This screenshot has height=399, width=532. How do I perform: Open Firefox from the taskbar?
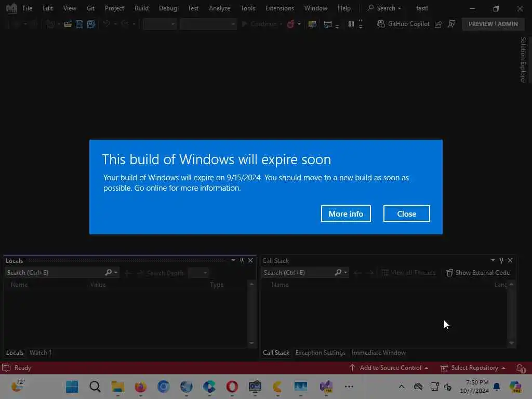click(x=140, y=387)
